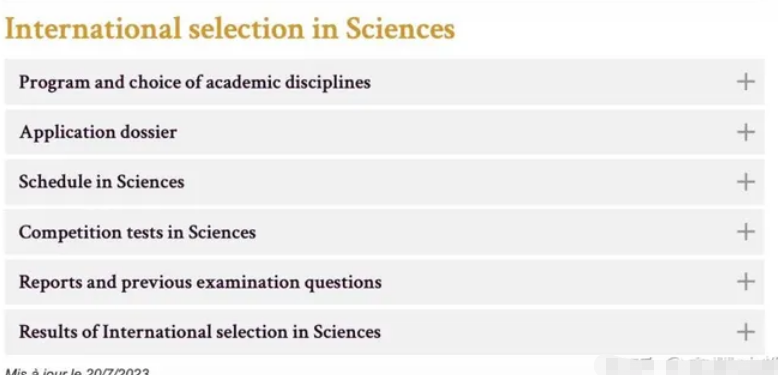This screenshot has height=375, width=778.
Task: Click blank gray space in Competition tests bar
Action: pyautogui.click(x=486, y=232)
